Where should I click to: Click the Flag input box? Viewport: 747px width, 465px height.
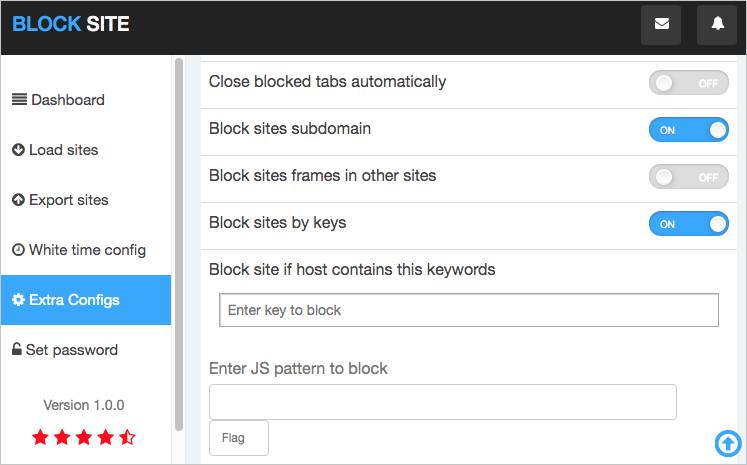coord(239,438)
